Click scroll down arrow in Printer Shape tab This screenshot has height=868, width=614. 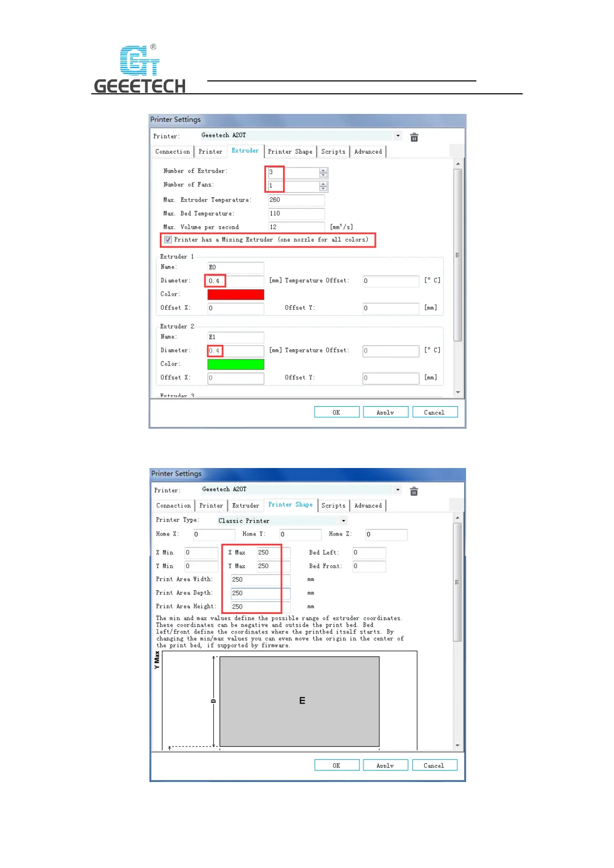pos(457,745)
